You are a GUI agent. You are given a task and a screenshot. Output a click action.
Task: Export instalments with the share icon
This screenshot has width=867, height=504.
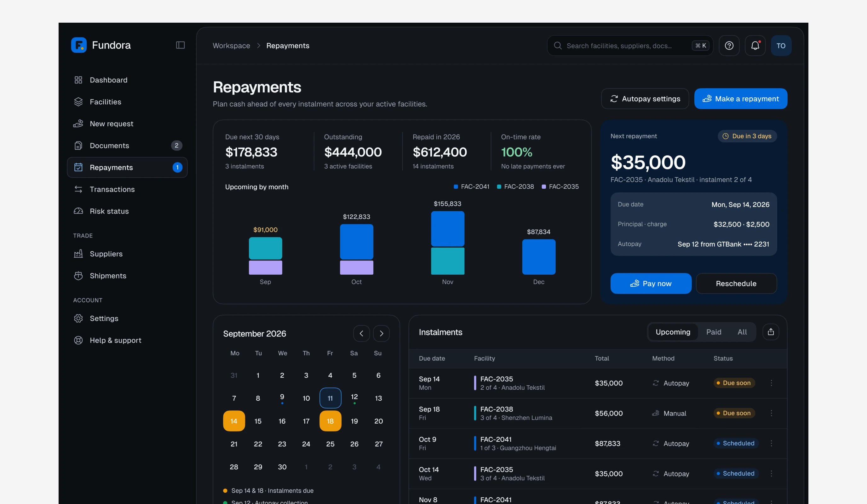[x=771, y=332]
